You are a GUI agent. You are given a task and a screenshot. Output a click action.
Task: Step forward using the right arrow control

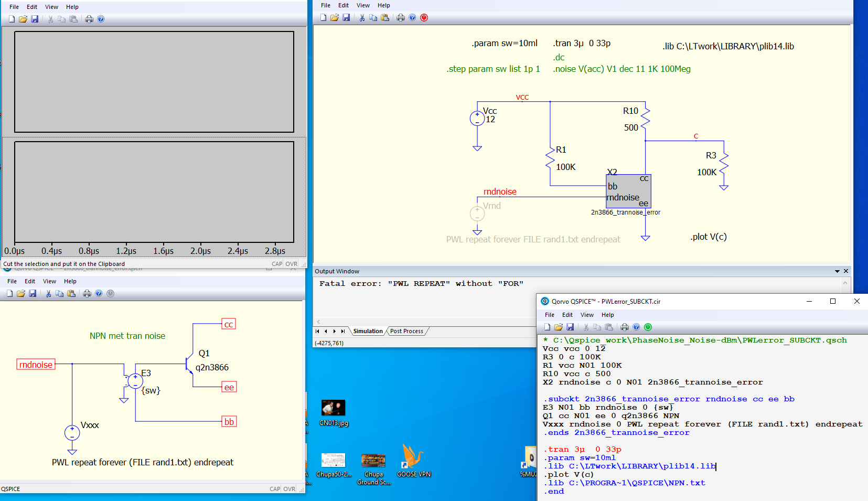334,331
